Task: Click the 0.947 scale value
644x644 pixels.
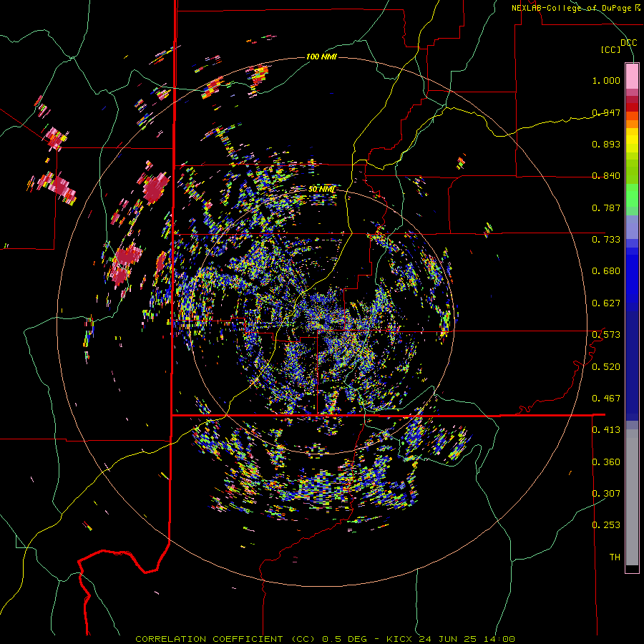Action: pyautogui.click(x=606, y=112)
